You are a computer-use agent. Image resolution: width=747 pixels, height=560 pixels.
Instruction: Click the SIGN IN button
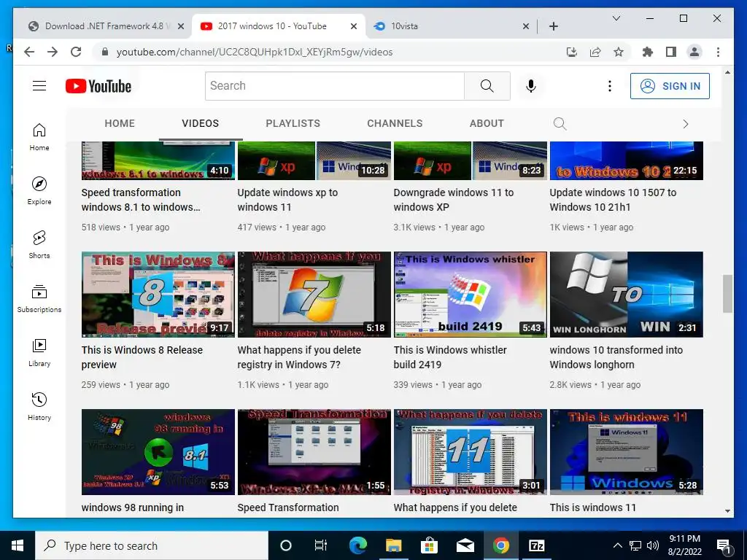(x=670, y=86)
